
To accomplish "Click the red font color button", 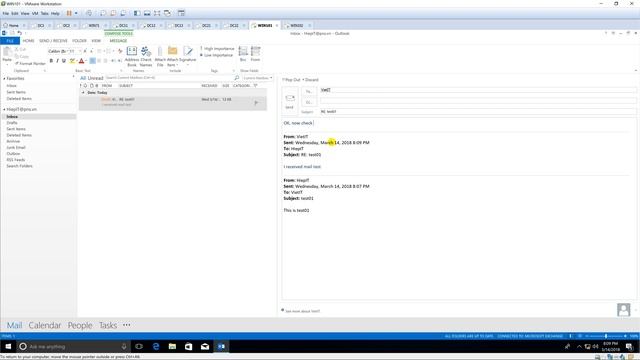I will 81,61.
